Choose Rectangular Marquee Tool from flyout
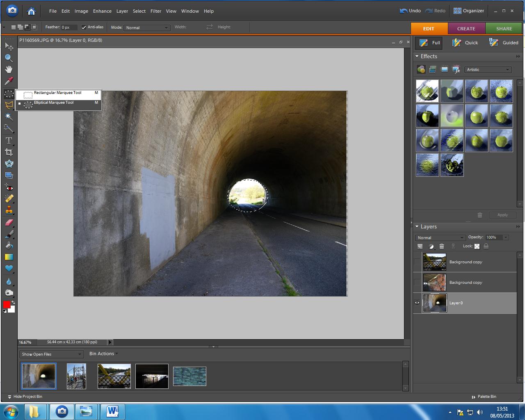525x420 pixels. (x=57, y=94)
